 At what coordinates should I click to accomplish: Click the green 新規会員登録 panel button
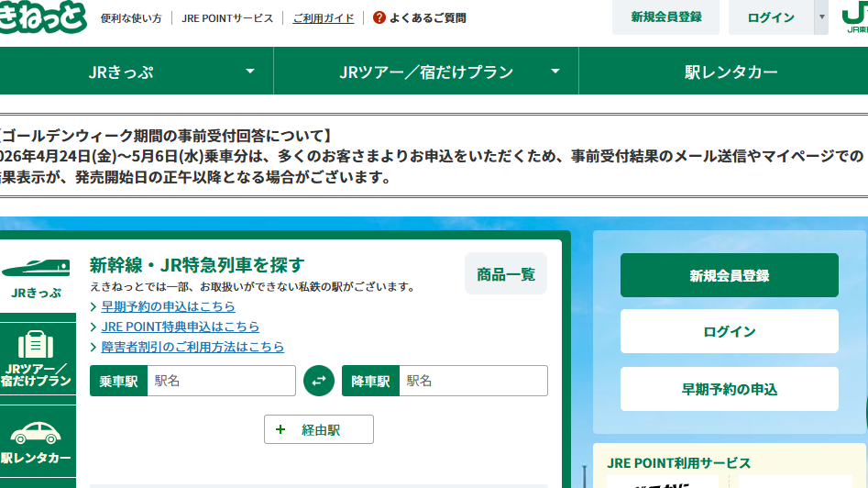(729, 275)
